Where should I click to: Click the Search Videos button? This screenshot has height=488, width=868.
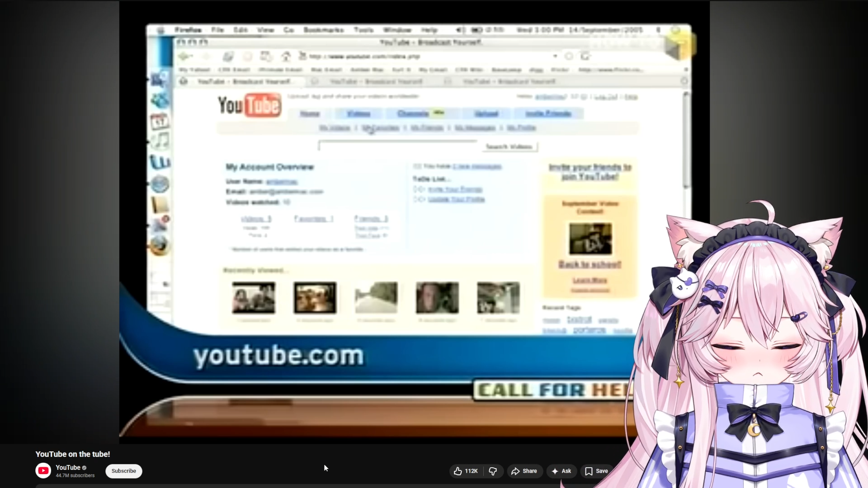509,146
